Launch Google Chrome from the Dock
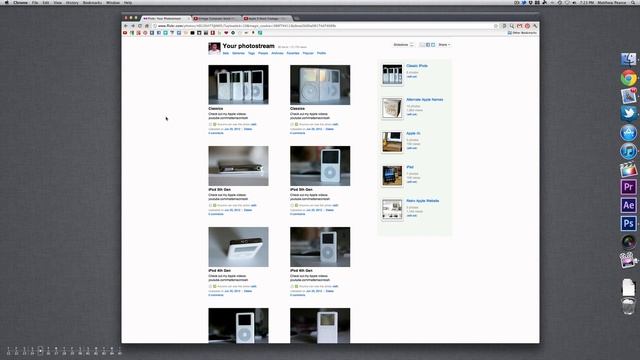640x360 pixels. pyautogui.click(x=629, y=78)
